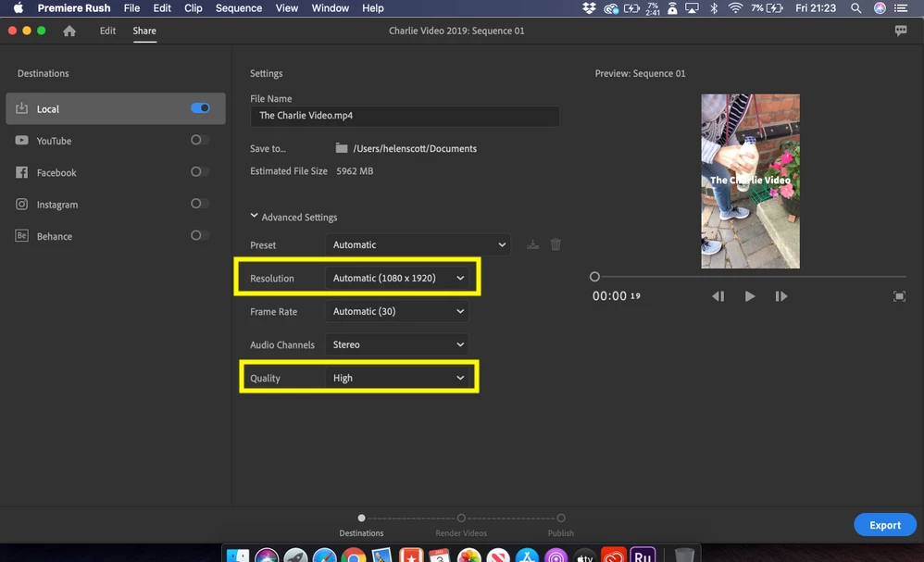Viewport: 924px width, 562px height.
Task: Open Notification Center
Action: [901, 8]
